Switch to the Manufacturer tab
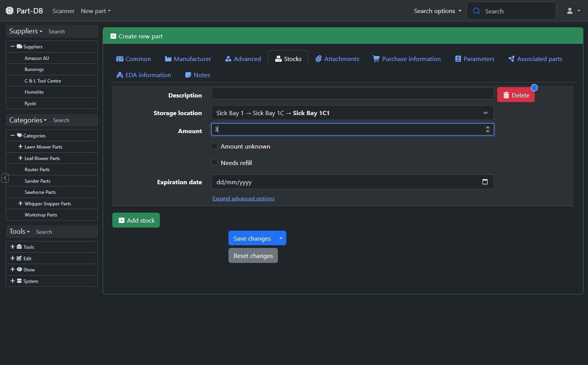The width and height of the screenshot is (588, 365). [188, 59]
